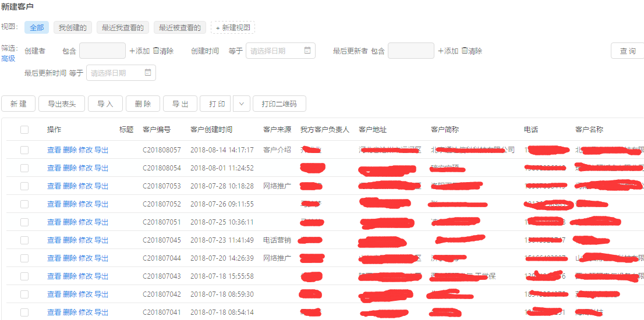
Task: Check the row for C201807051
Action: point(24,222)
